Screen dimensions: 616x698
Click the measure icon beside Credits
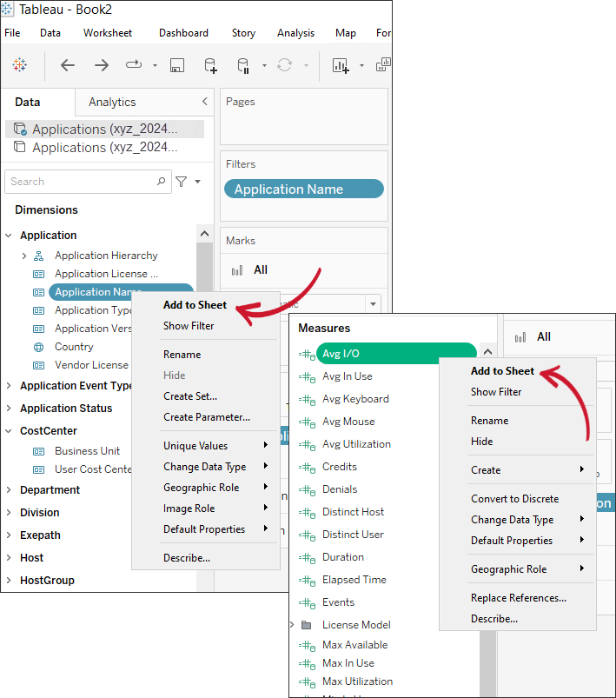(307, 468)
